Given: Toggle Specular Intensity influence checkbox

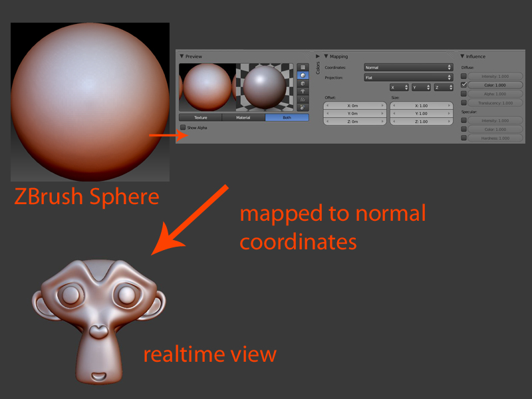Looking at the screenshot, I should click(x=464, y=120).
